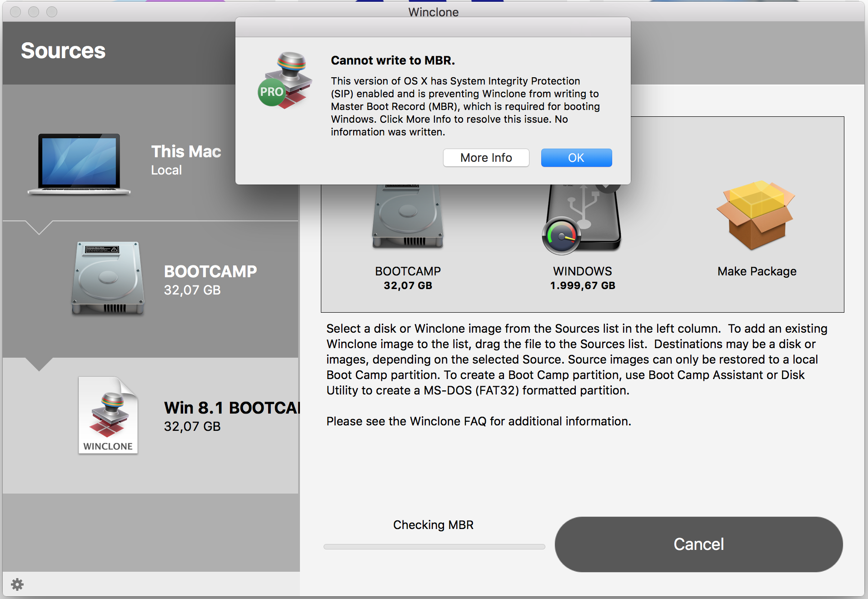
Task: Click the Local subtitle under This Mac
Action: 166,170
